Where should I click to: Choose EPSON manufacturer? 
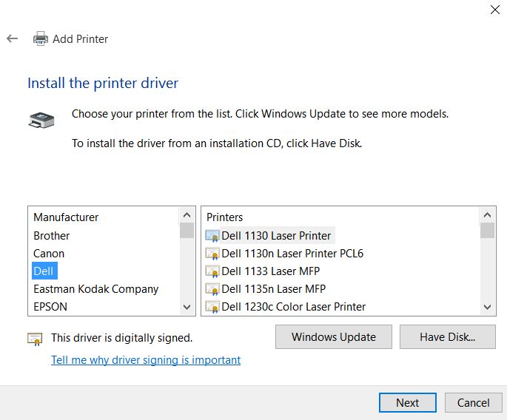click(50, 307)
